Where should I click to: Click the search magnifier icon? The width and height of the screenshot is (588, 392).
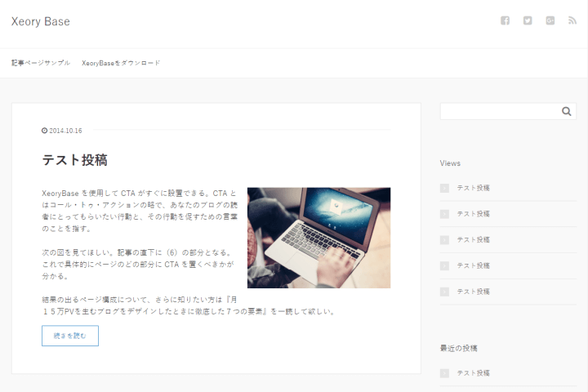(566, 111)
